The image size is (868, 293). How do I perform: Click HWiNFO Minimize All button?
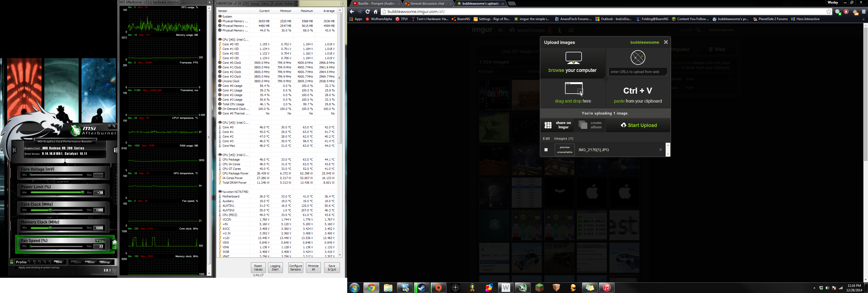[313, 267]
